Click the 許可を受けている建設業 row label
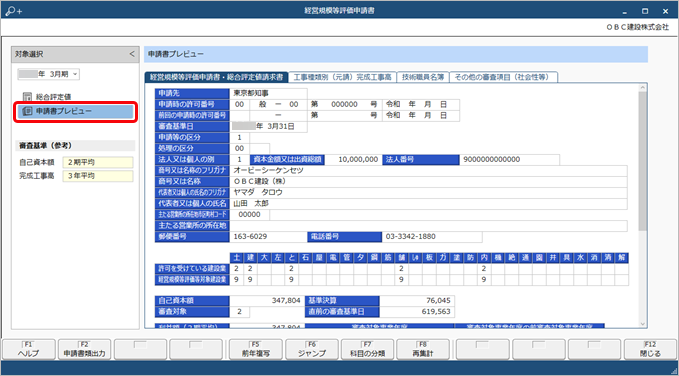The width and height of the screenshot is (679, 376). click(192, 269)
